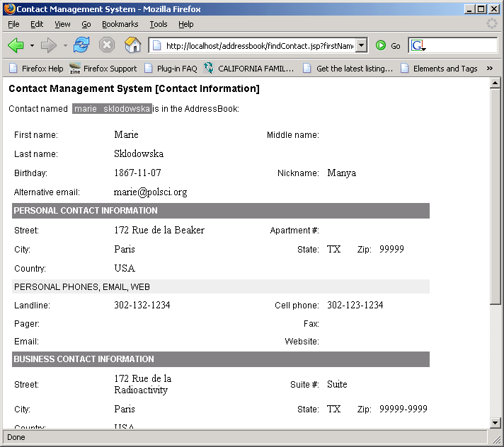
Task: Click the Stop loading icon
Action: (x=107, y=45)
